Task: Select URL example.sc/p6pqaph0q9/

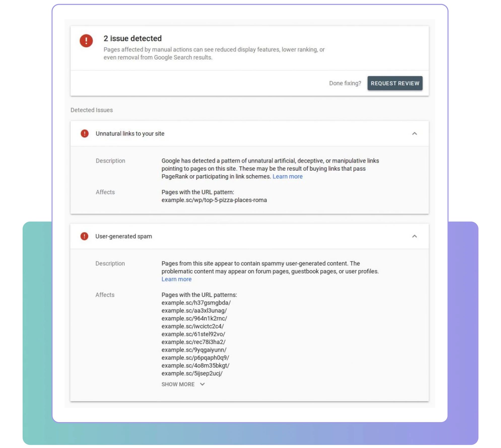Action: coord(195,357)
